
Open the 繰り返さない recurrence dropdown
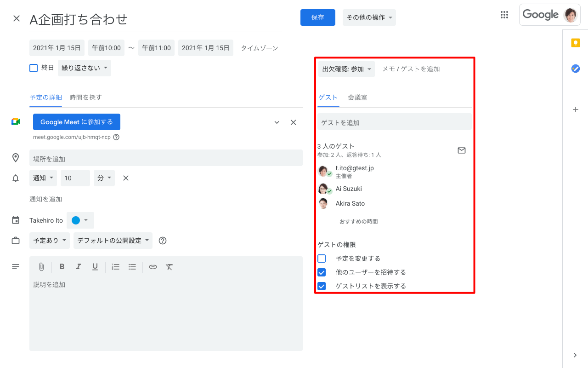click(x=85, y=68)
